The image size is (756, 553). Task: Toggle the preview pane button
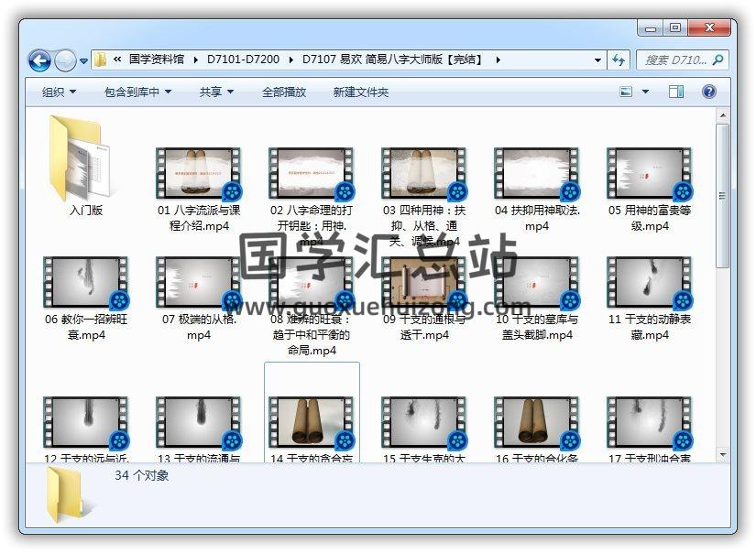tap(676, 92)
